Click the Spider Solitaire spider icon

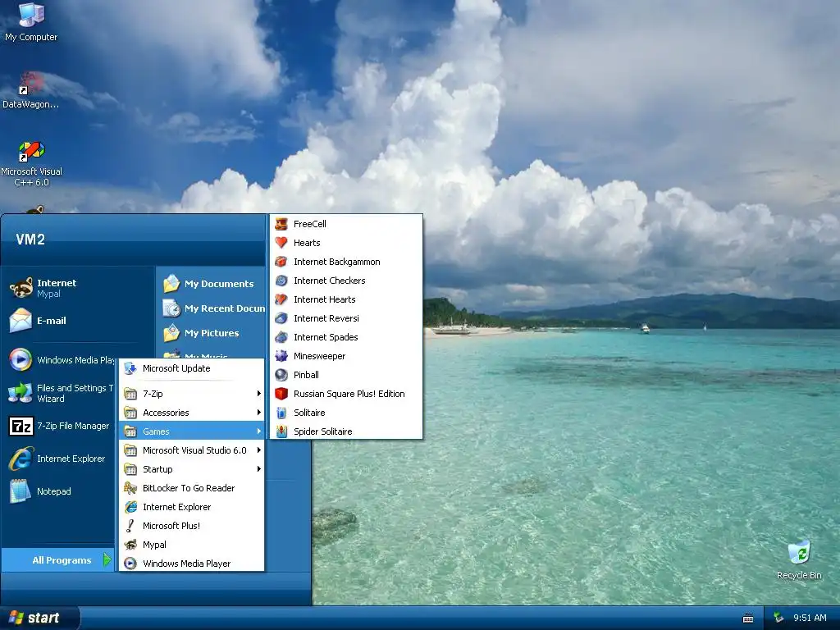(x=281, y=431)
